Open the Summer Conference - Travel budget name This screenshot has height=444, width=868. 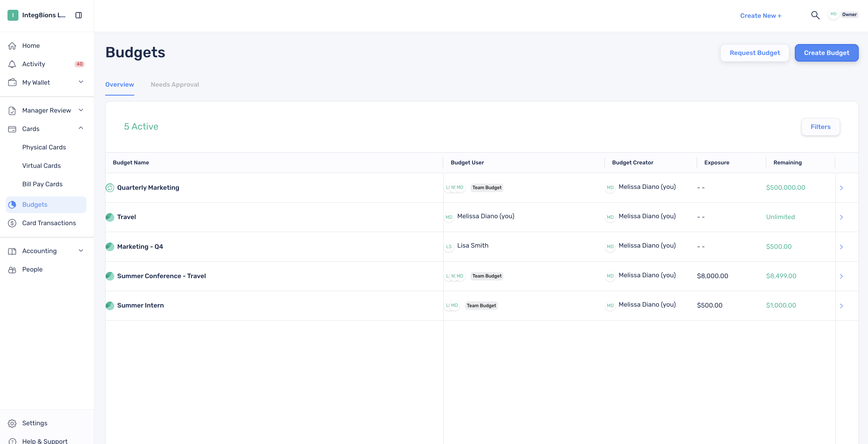161,276
